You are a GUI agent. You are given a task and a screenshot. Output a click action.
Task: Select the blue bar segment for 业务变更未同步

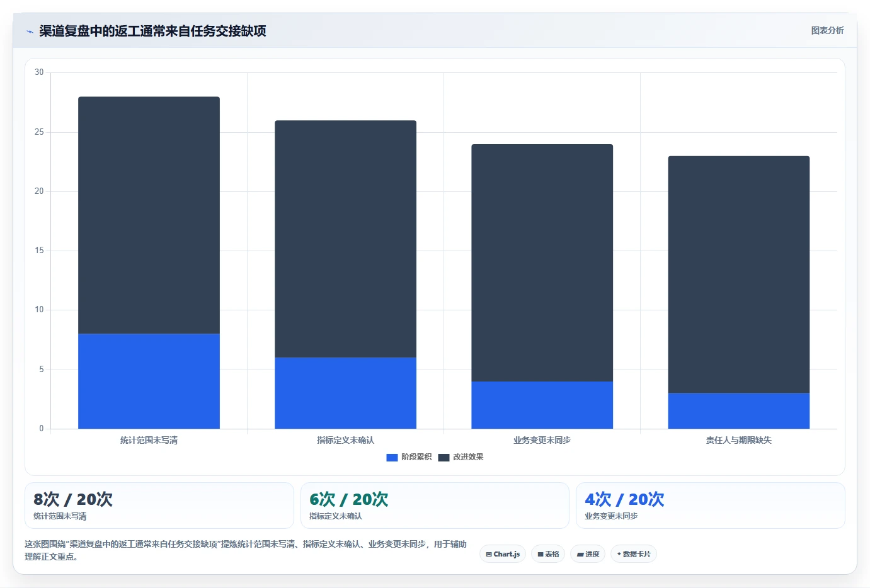click(x=542, y=405)
